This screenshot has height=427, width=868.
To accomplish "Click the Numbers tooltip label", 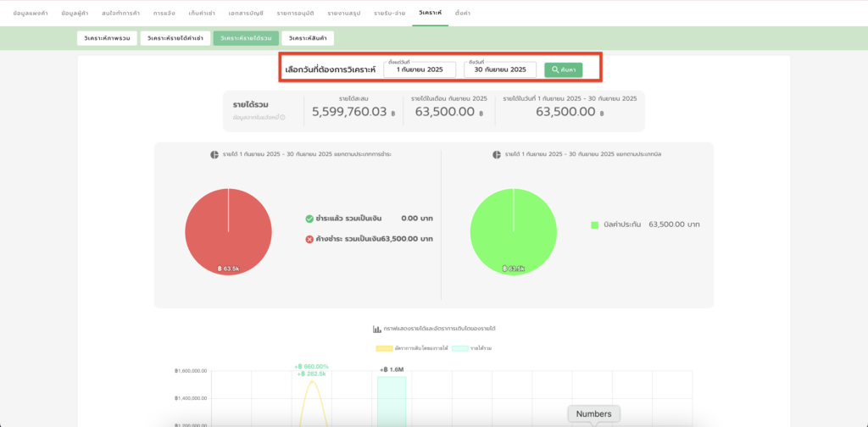I will click(594, 413).
